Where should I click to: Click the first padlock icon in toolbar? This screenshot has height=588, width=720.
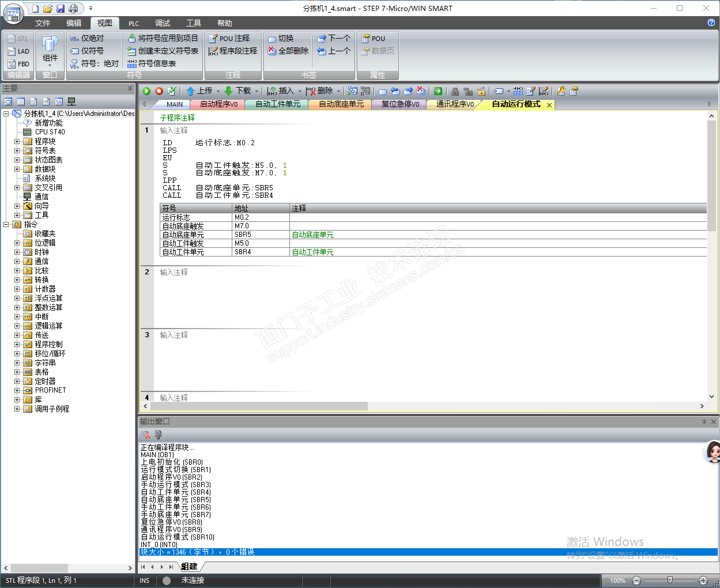[x=455, y=91]
